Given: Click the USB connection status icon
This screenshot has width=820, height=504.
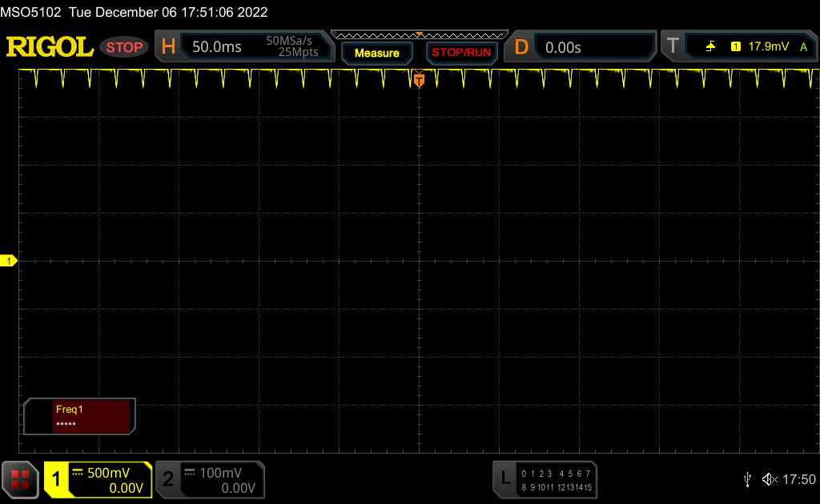Looking at the screenshot, I should (747, 479).
